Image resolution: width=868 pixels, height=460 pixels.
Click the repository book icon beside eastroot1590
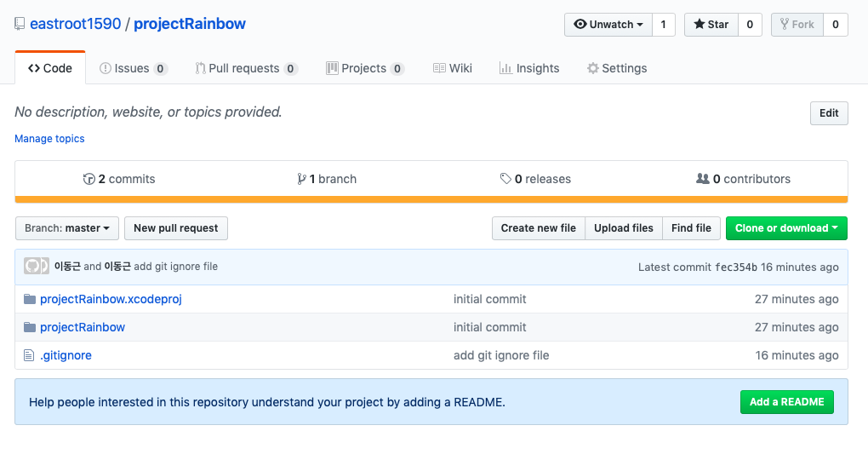[20, 24]
